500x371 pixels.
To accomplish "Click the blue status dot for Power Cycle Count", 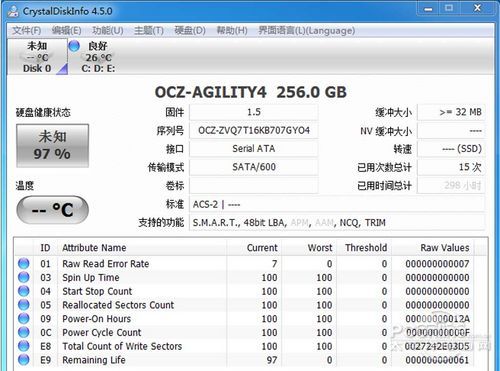I will pyautogui.click(x=24, y=332).
